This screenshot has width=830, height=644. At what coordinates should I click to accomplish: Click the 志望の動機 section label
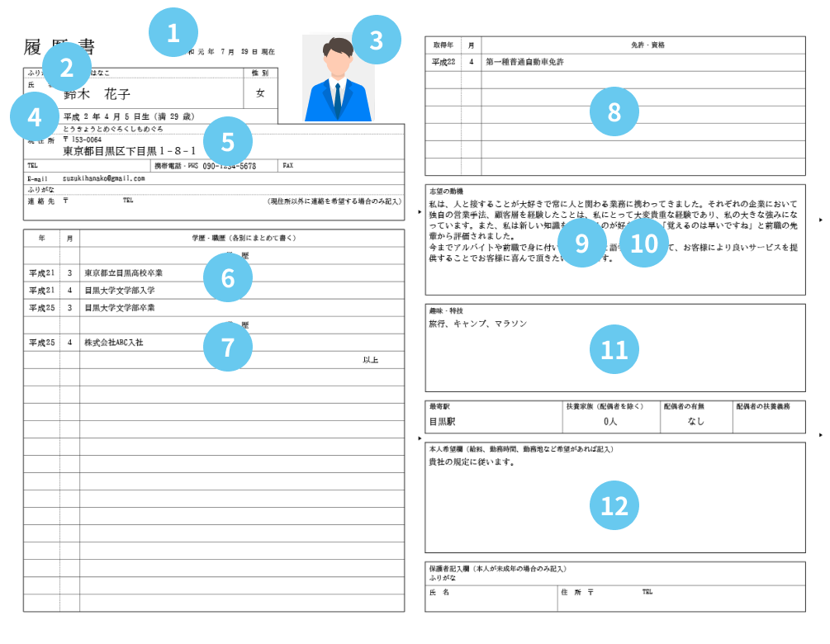tap(446, 192)
